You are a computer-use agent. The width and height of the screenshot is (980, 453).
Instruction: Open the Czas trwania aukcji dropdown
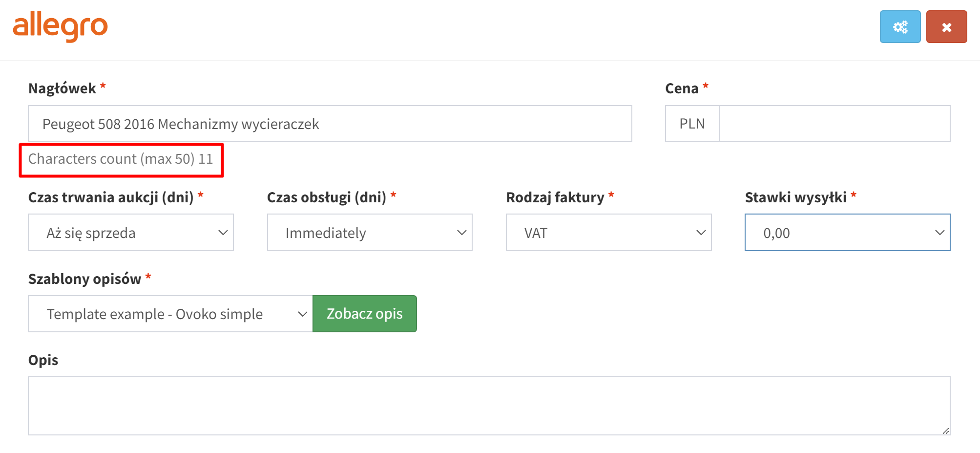[x=131, y=233]
